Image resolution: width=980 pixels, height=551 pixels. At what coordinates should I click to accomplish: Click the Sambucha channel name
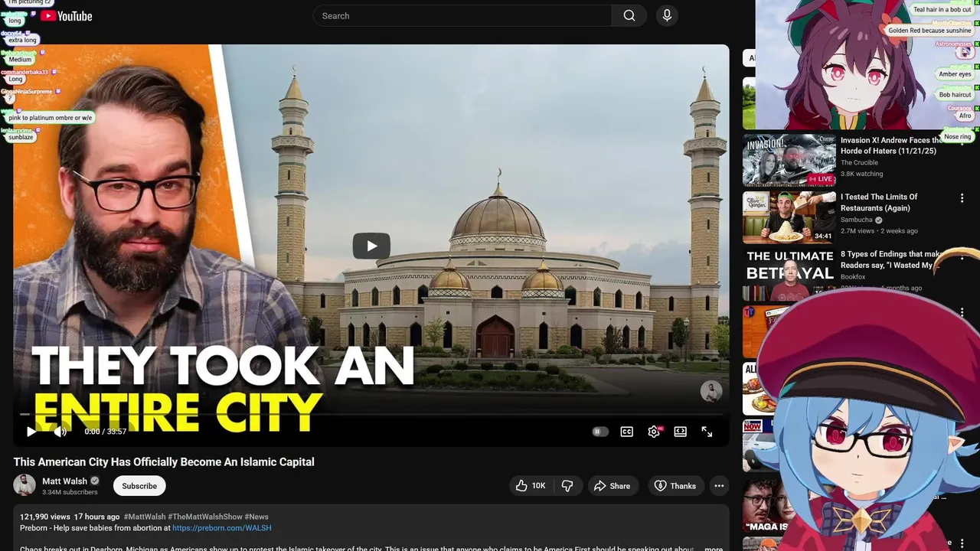[857, 220]
